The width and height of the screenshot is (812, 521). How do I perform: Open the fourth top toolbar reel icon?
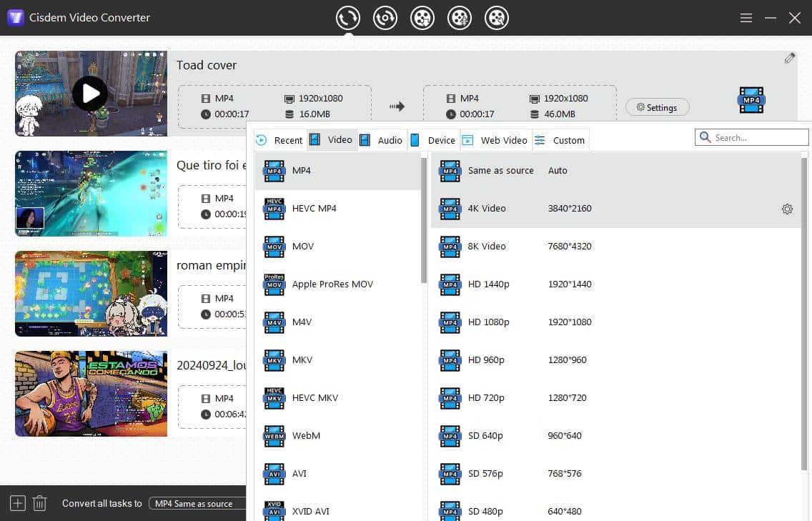460,18
